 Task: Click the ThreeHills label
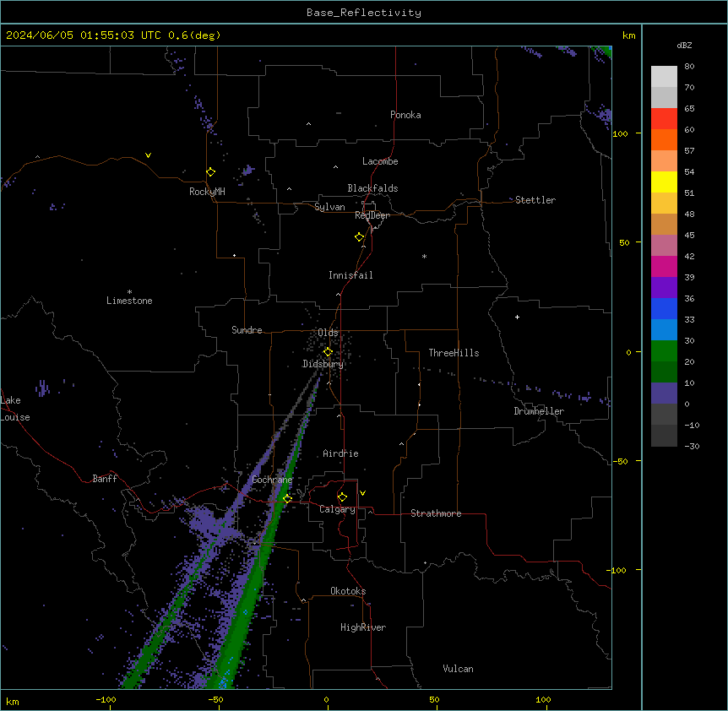pos(454,353)
